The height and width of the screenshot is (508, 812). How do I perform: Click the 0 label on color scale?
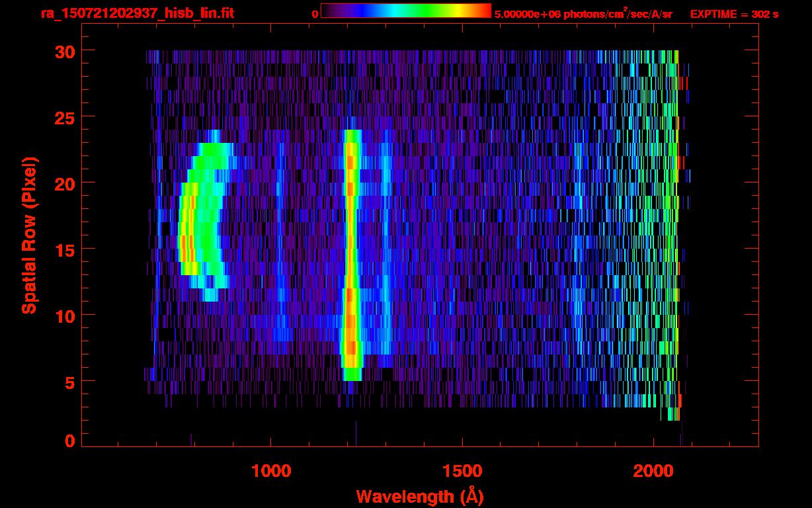(315, 13)
